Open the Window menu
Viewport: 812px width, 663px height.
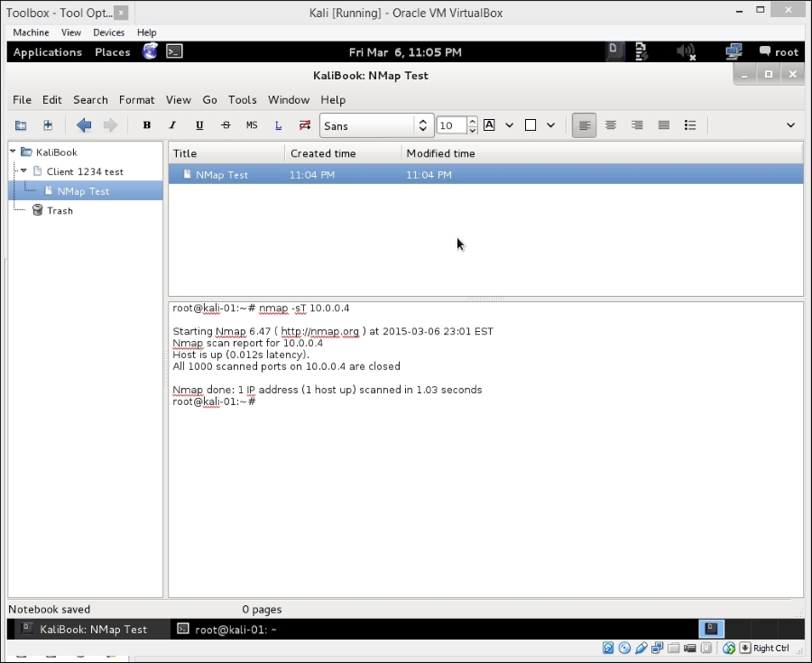click(289, 100)
